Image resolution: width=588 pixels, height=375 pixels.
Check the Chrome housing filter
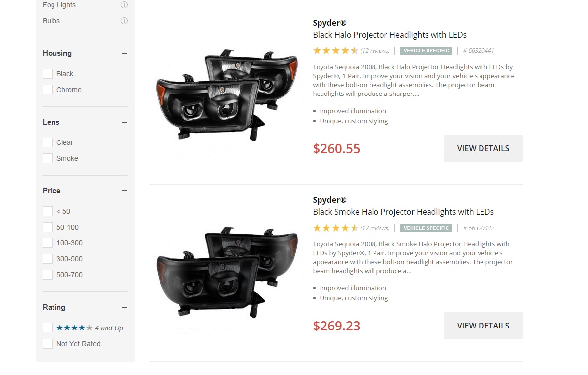pyautogui.click(x=48, y=90)
